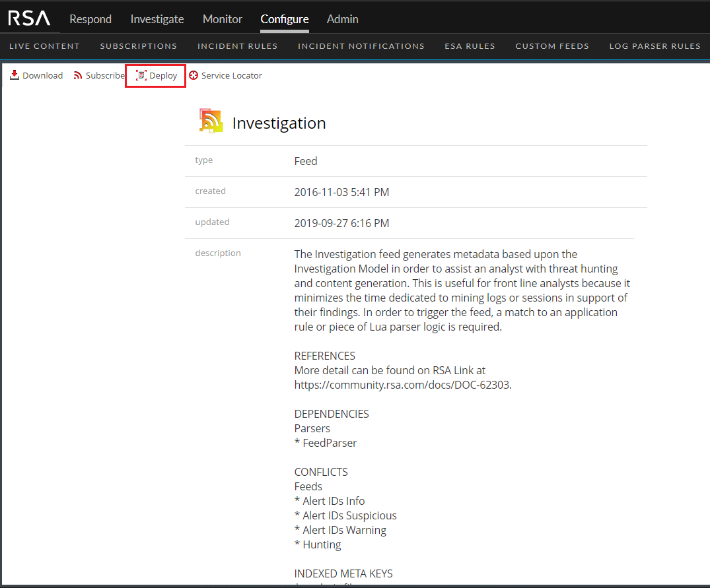Image resolution: width=710 pixels, height=588 pixels.
Task: Click the RSA logo
Action: coord(29,19)
